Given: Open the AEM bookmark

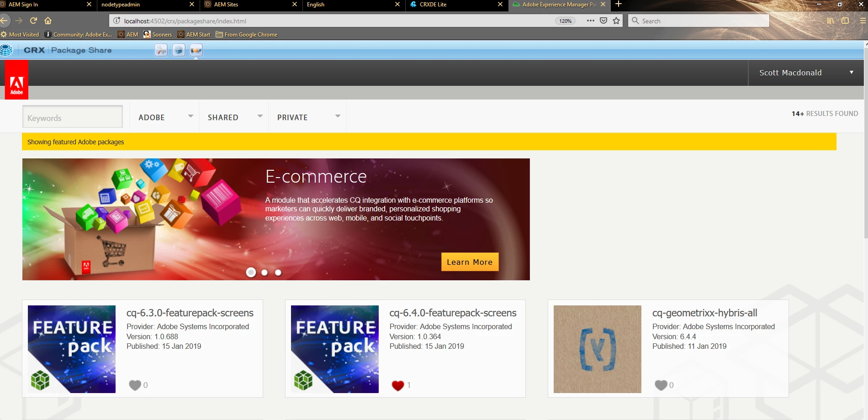Looking at the screenshot, I should point(128,34).
